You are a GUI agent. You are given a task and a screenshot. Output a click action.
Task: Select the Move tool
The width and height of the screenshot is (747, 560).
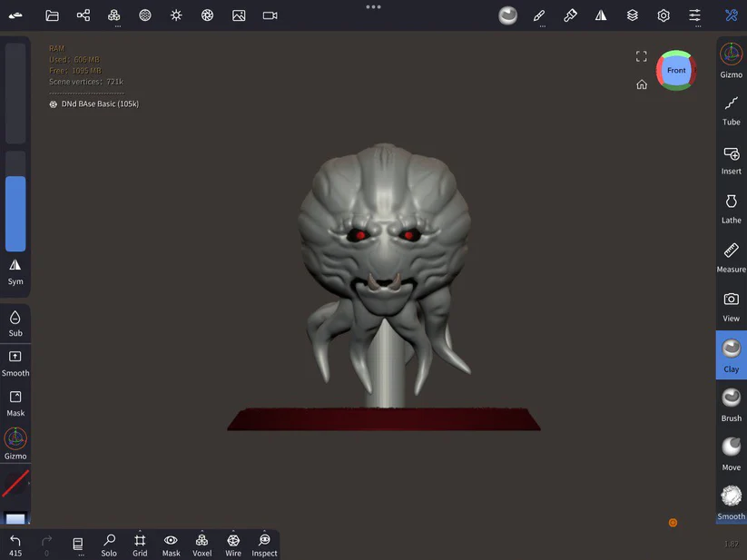[732, 455]
